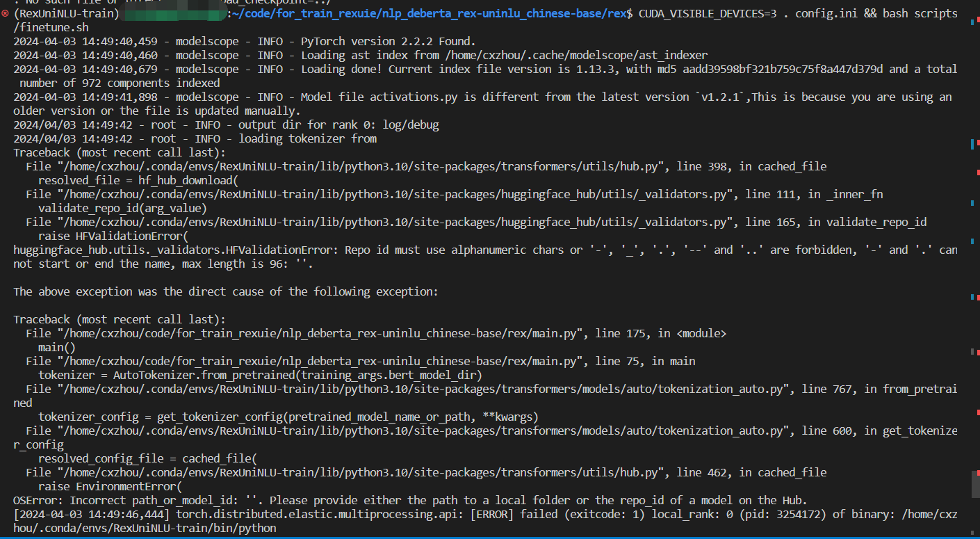Click 'resolved_config_file = cached_file(' code line
Image resolution: width=980 pixels, height=539 pixels.
148,459
